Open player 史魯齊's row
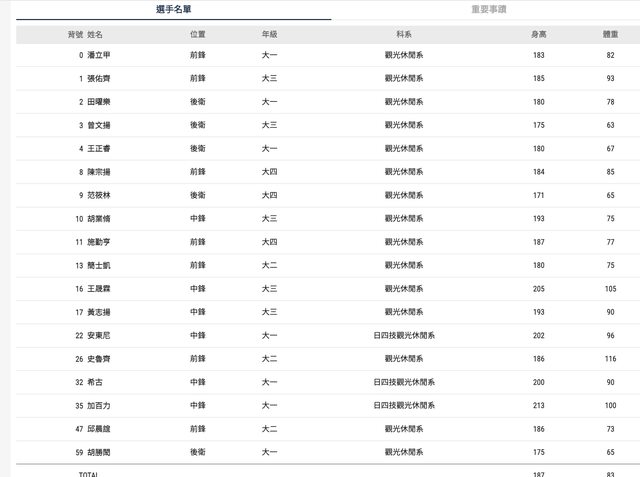The width and height of the screenshot is (640, 477). (x=99, y=358)
